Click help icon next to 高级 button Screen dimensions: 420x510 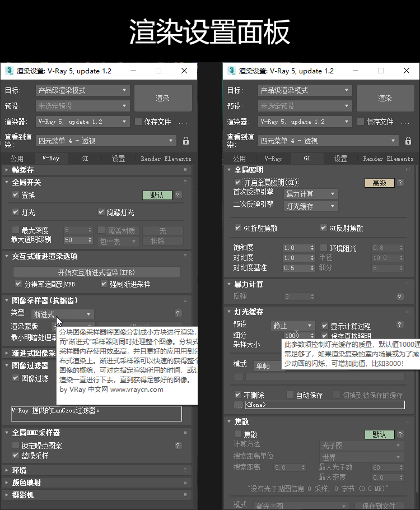click(x=400, y=183)
